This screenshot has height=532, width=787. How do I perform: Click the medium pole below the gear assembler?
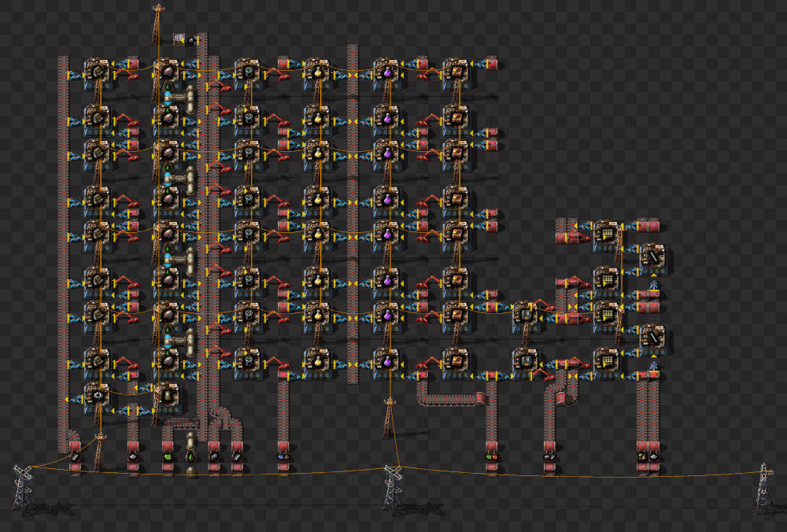point(99,452)
